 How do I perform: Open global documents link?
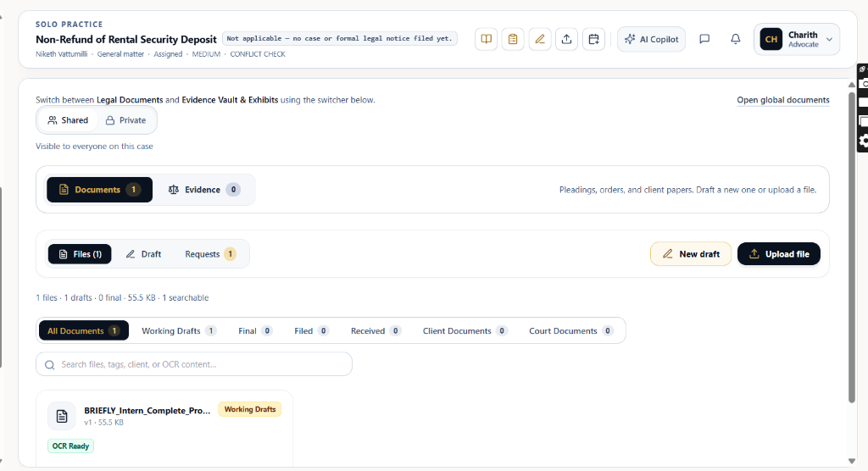782,100
